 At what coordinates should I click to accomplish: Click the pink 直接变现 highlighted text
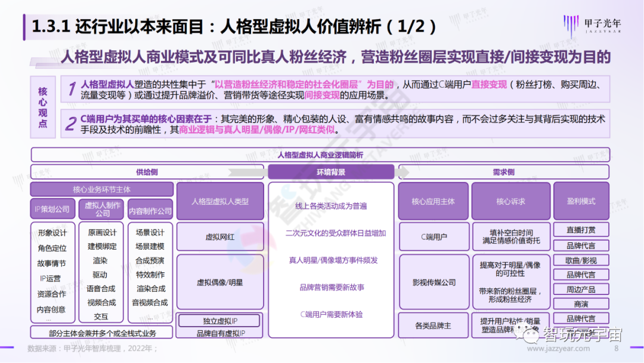(489, 85)
